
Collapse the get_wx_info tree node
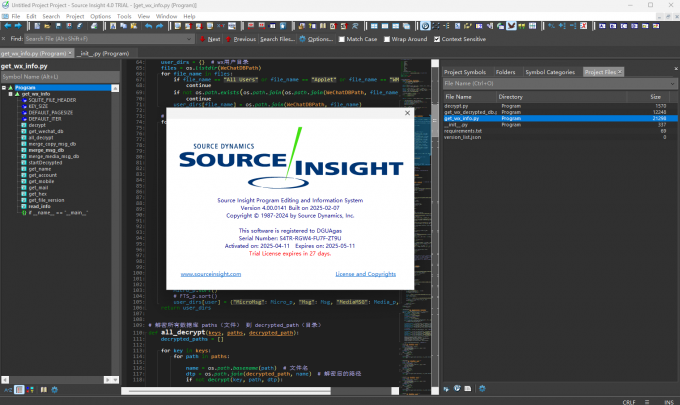pos(10,94)
